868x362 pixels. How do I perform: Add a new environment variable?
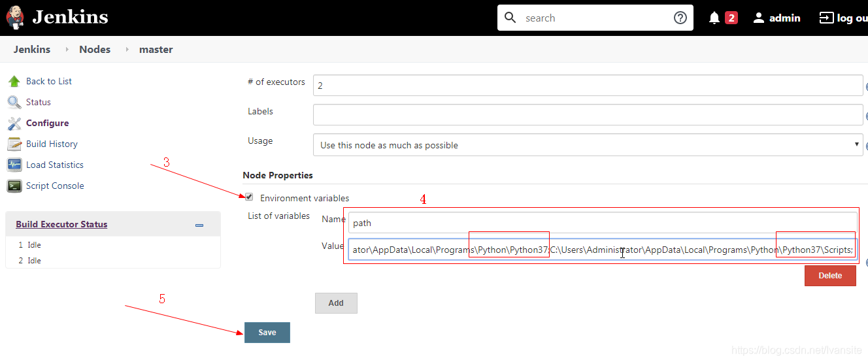click(x=336, y=303)
